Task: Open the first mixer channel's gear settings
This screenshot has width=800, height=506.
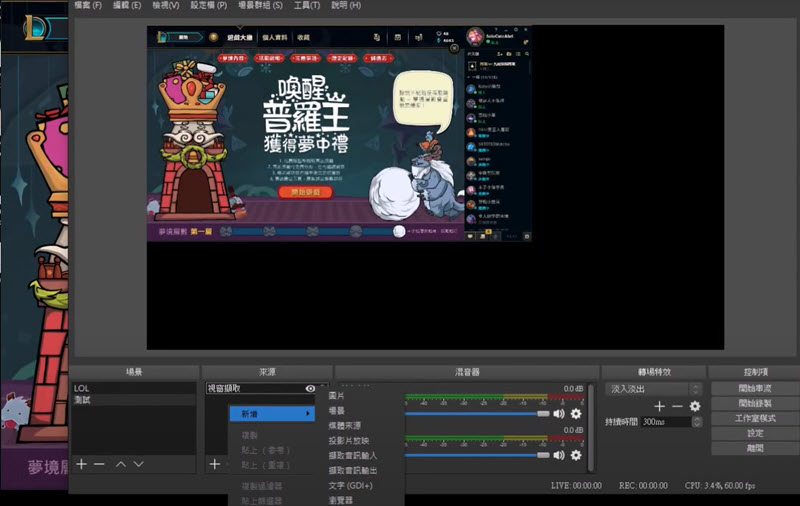Action: click(576, 414)
